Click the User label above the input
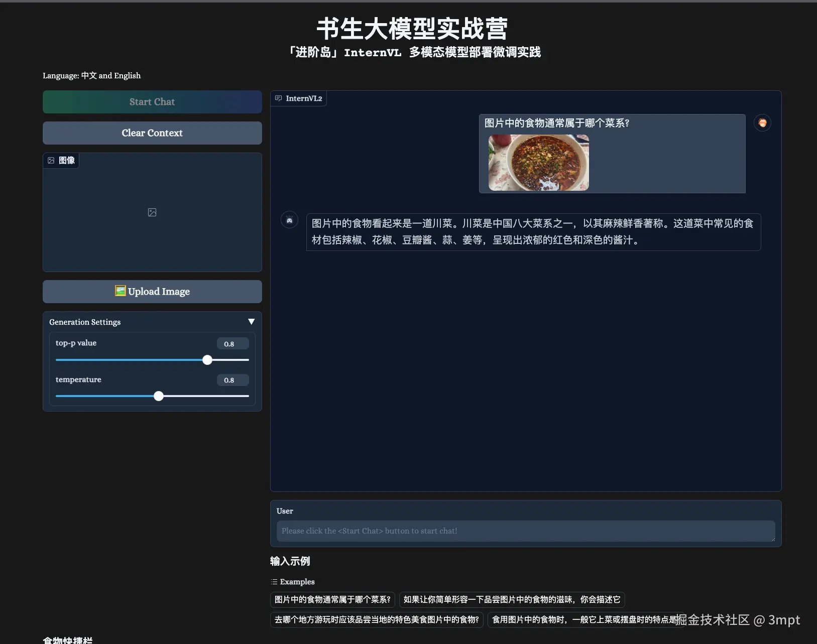This screenshot has width=817, height=644. pos(285,511)
